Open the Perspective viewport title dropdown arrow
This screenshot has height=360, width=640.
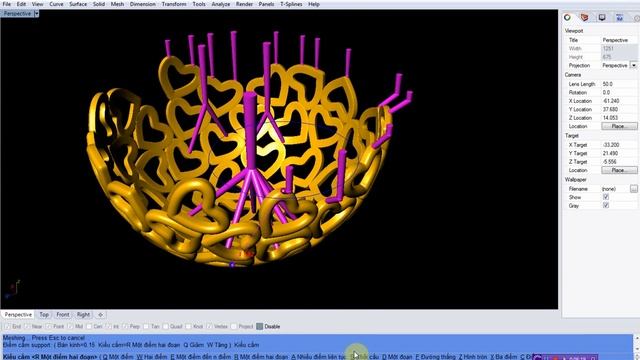pyautogui.click(x=36, y=13)
